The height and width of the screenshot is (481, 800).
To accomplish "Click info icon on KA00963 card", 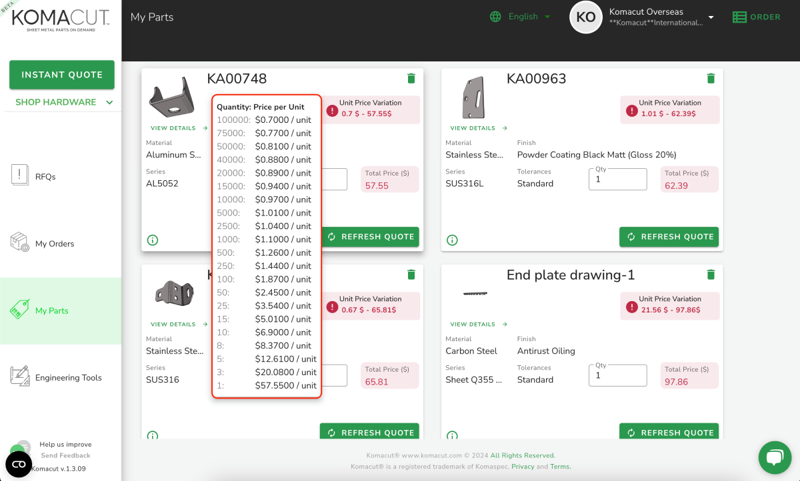I will click(x=452, y=240).
